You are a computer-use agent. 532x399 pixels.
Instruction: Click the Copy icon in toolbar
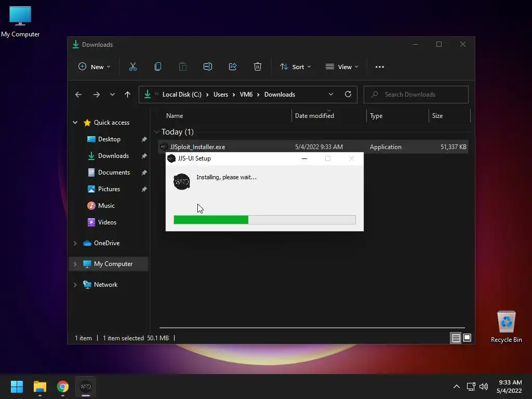158,67
